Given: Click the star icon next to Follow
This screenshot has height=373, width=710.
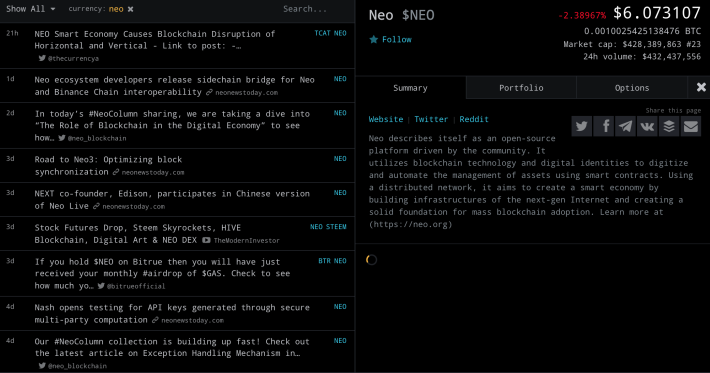Looking at the screenshot, I should tap(374, 39).
